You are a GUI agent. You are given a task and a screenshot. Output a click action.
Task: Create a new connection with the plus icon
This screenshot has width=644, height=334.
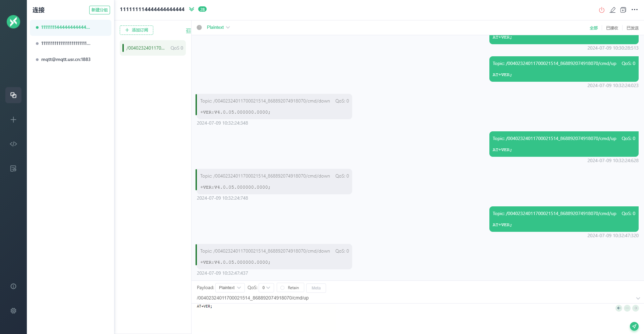(13, 120)
